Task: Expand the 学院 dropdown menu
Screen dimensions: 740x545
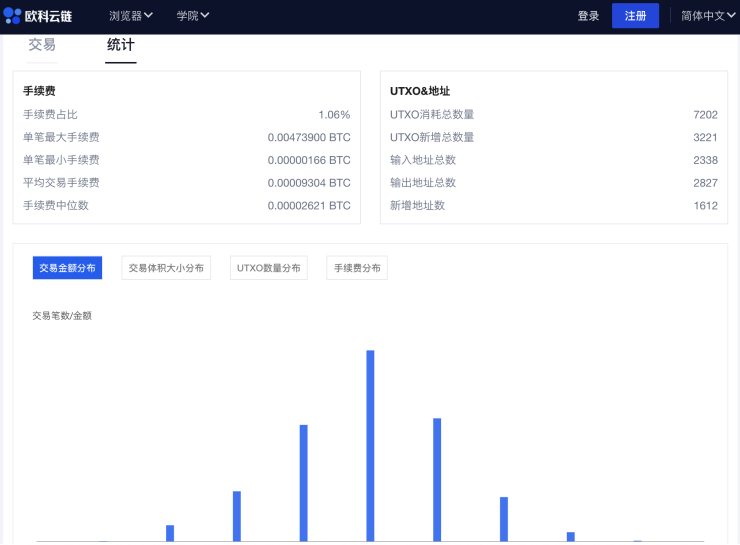Action: coord(193,16)
